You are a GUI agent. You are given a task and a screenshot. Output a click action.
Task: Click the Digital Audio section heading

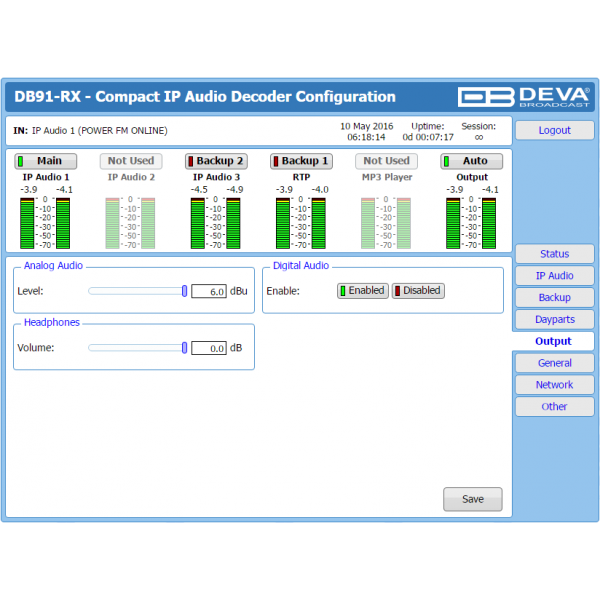point(301,266)
